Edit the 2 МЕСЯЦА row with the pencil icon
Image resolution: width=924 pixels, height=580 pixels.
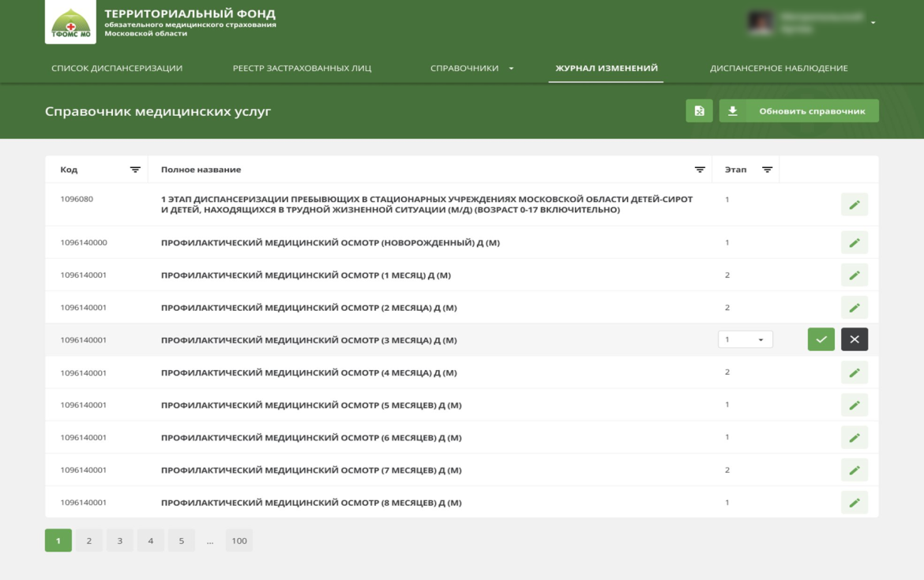[x=854, y=308]
